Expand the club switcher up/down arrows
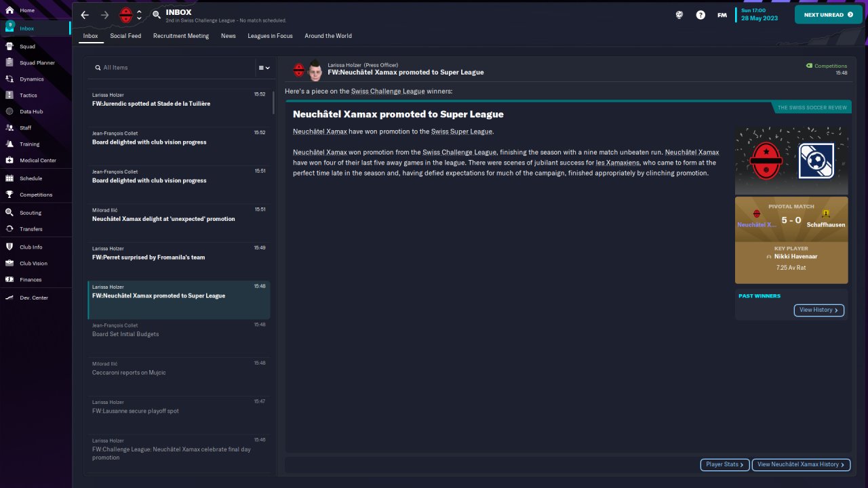The width and height of the screenshot is (868, 488). 140,15
